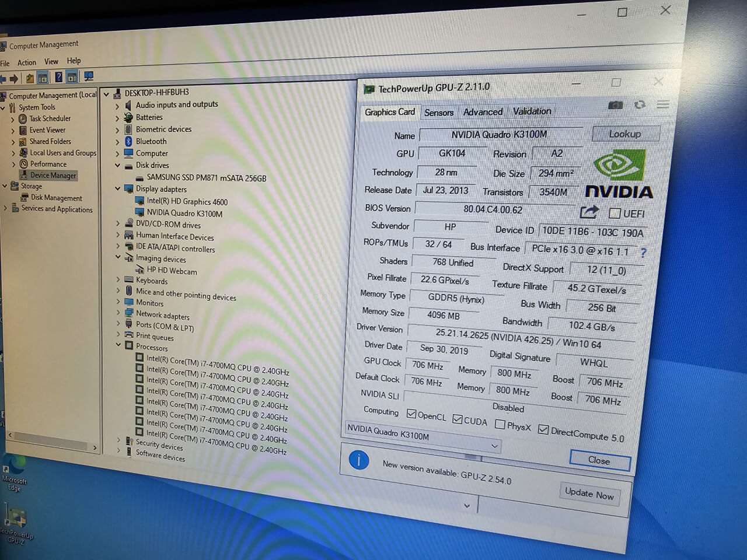This screenshot has height=560, width=747.
Task: Click the Update Now button
Action: pos(589,494)
